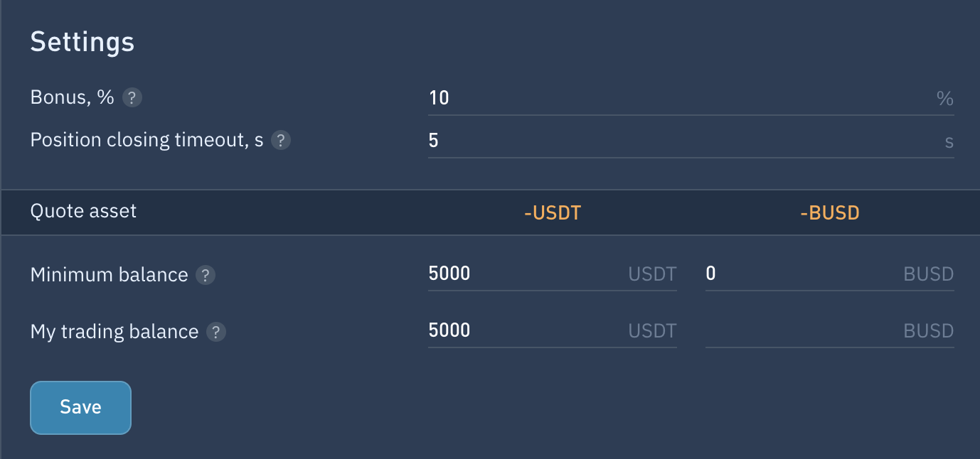Click the Bonus, % label text
Viewport: 980px width, 459px height.
(x=72, y=97)
